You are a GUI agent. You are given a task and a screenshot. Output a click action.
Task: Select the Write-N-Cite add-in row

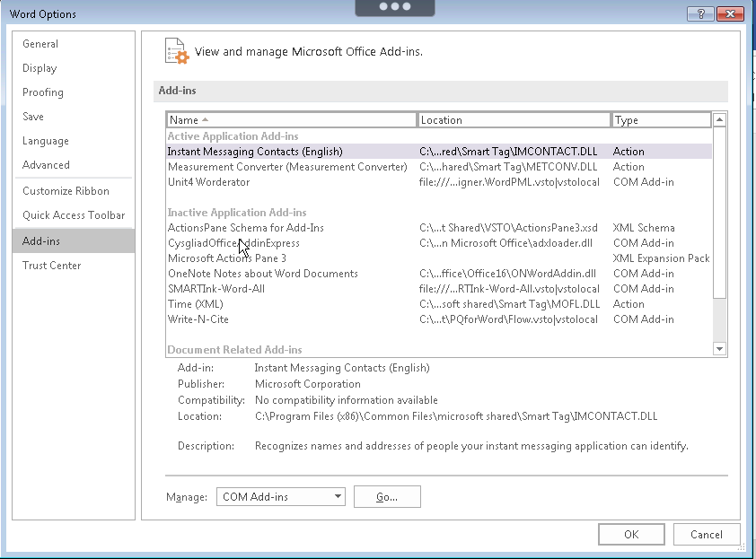[x=439, y=319]
